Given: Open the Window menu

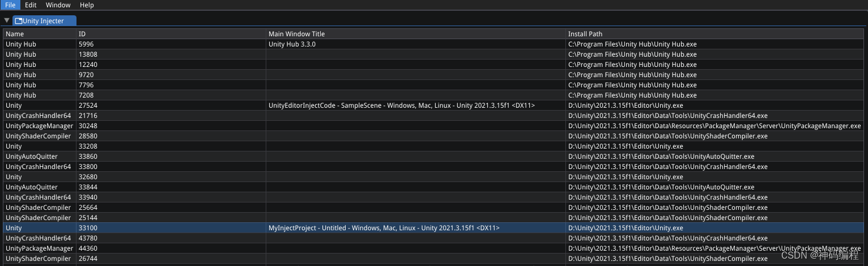Looking at the screenshot, I should click(58, 5).
